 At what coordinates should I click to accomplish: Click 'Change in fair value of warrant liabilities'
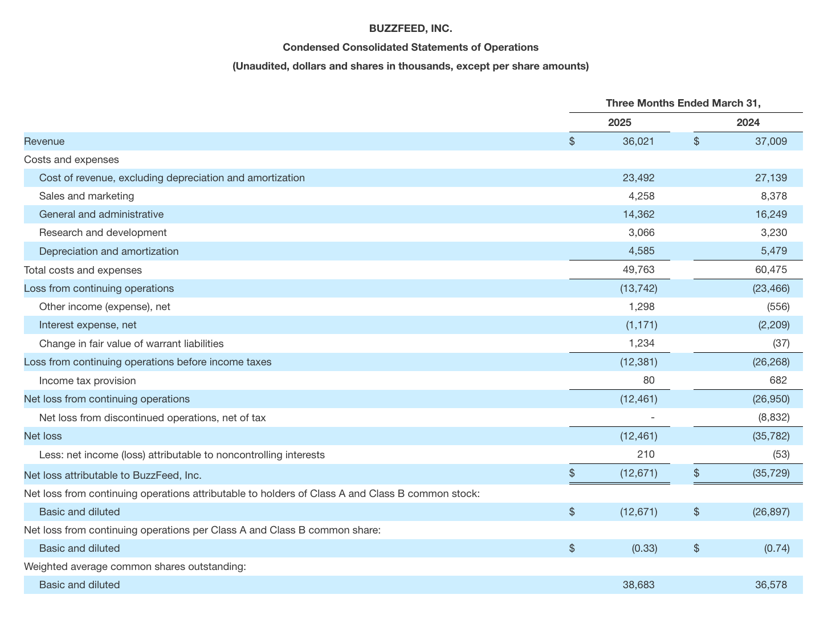132,344
